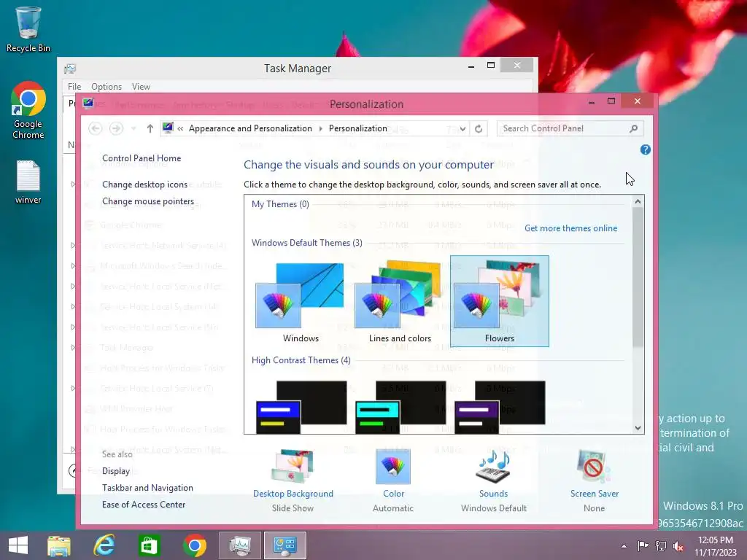
Task: Click Get more themes online link
Action: (x=570, y=228)
